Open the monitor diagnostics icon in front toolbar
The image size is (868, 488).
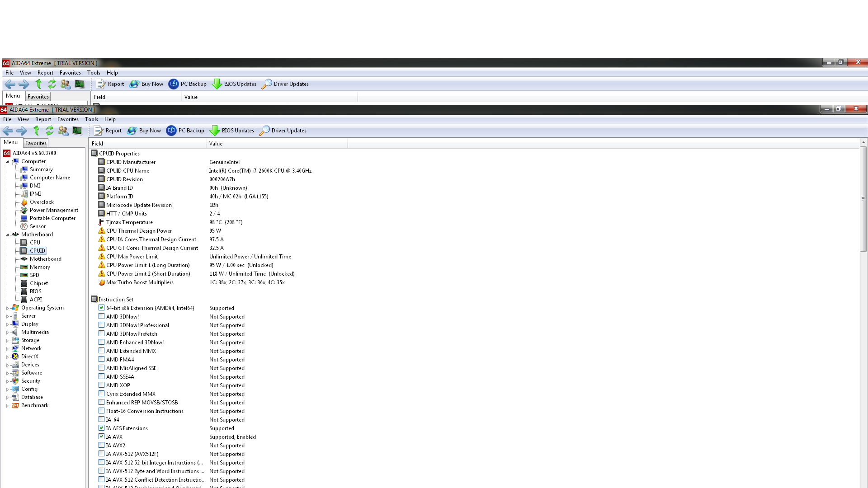point(77,131)
